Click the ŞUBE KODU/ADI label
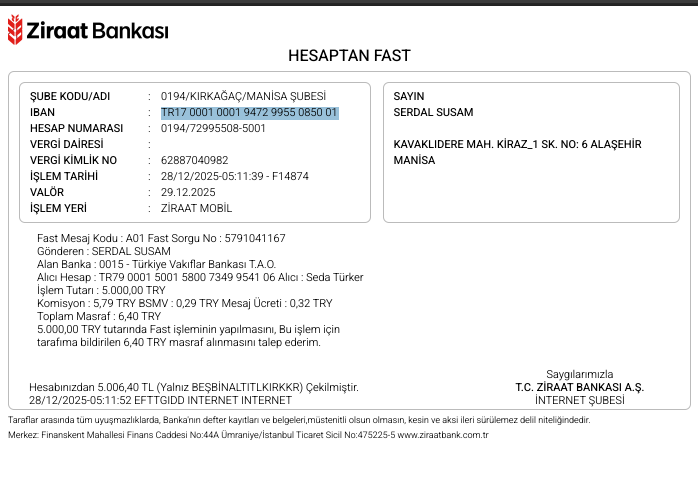Image resolution: width=698 pixels, height=495 pixels. (x=70, y=97)
